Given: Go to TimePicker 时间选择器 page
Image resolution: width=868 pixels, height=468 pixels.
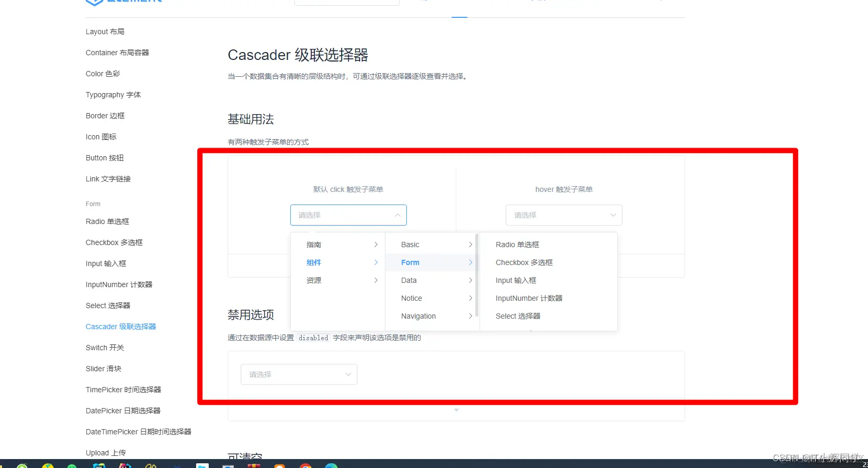Looking at the screenshot, I should pyautogui.click(x=124, y=390).
